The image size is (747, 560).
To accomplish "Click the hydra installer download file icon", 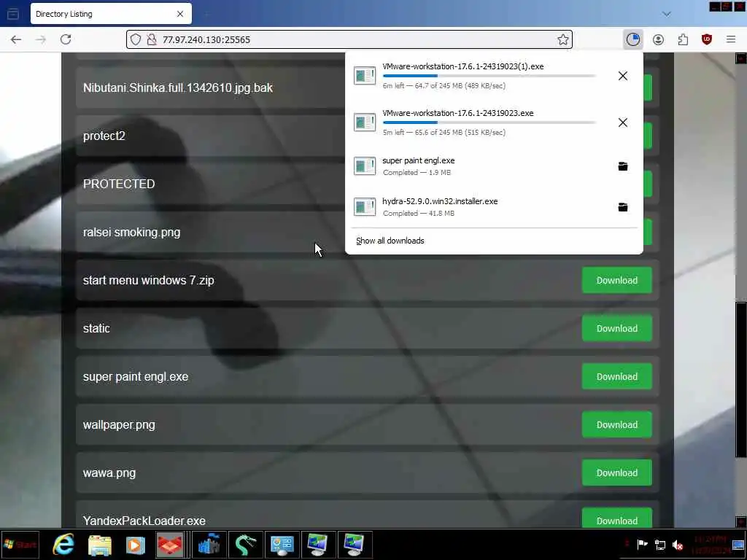I will 365,207.
